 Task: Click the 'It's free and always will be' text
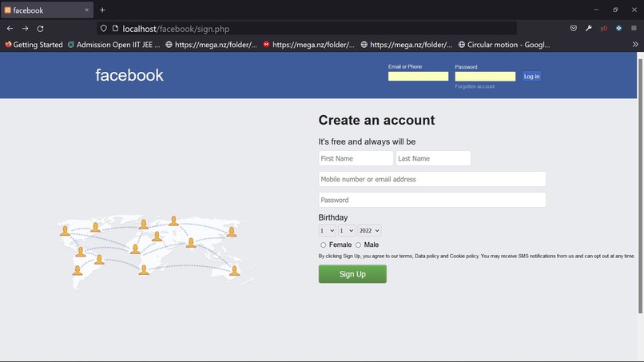coord(367,141)
